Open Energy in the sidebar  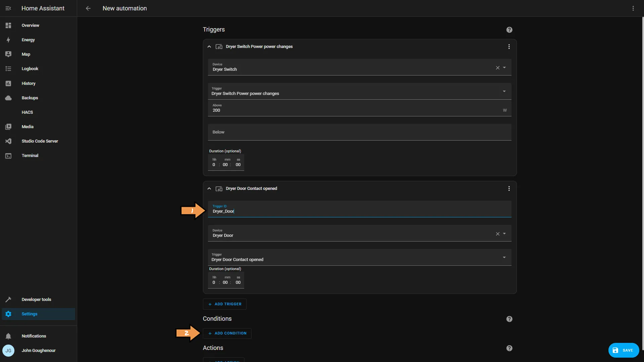click(38, 40)
